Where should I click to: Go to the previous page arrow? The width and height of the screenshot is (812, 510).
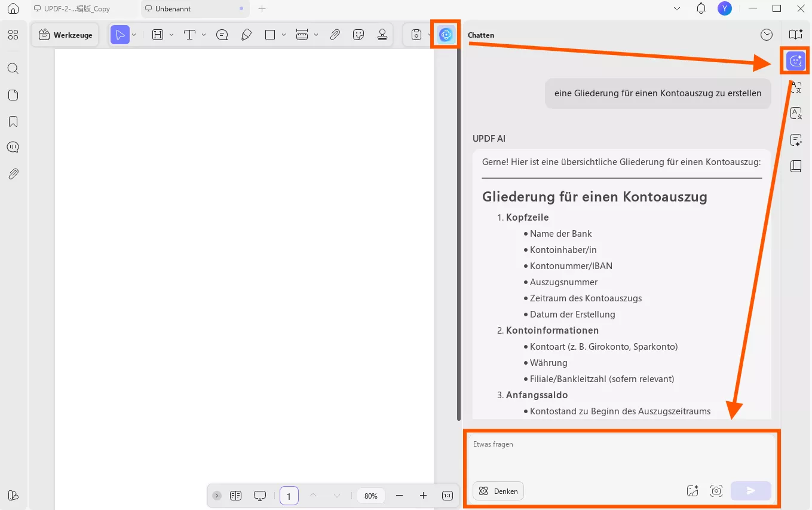tap(313, 496)
